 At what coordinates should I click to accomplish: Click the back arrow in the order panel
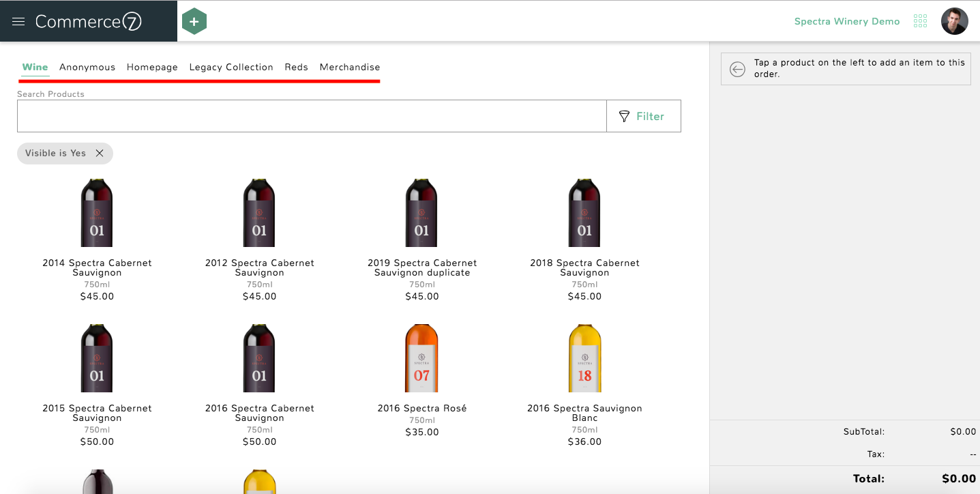[x=738, y=68]
